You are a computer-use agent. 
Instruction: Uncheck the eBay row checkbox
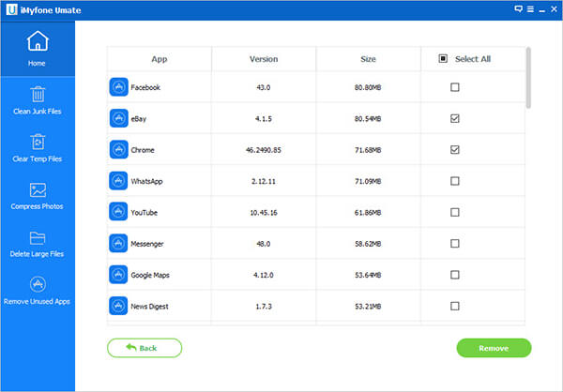pyautogui.click(x=454, y=118)
